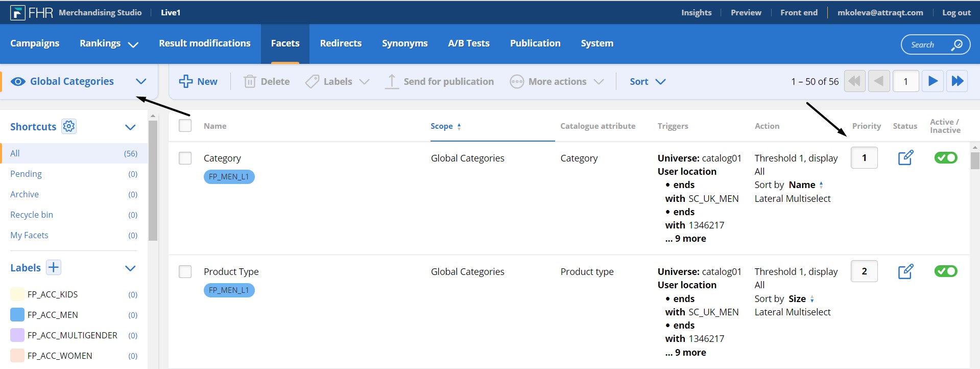This screenshot has height=369, width=980.
Task: Click sort arrow next to Size
Action: point(812,299)
